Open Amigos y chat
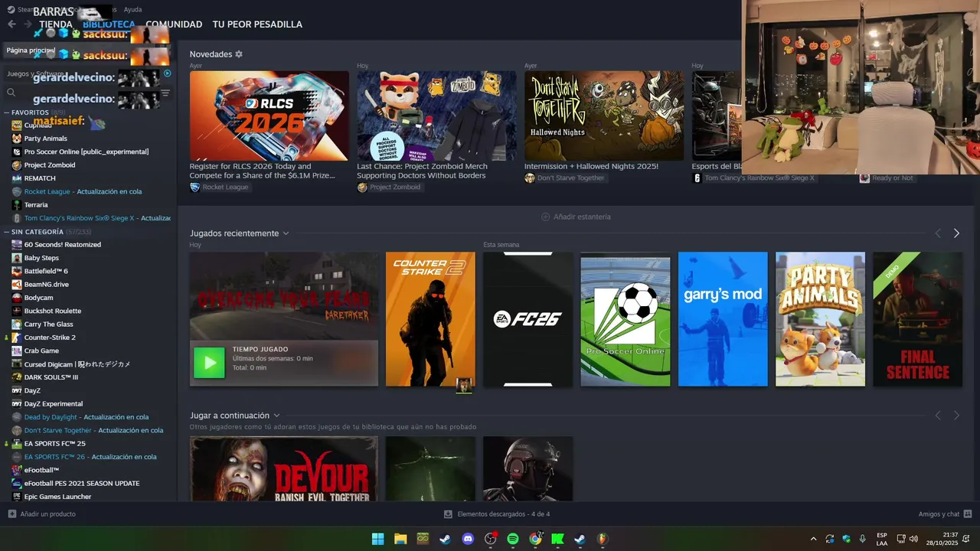This screenshot has height=551, width=980. coord(946,514)
